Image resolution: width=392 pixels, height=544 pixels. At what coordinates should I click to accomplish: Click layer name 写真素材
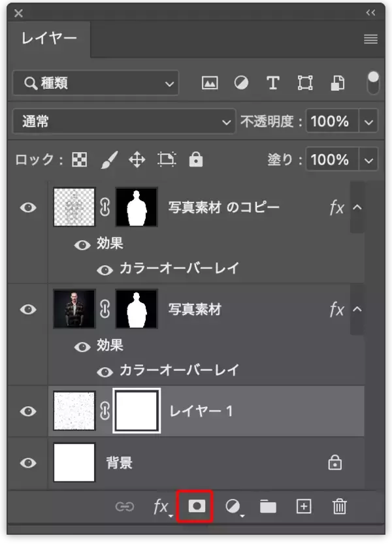pyautogui.click(x=195, y=309)
